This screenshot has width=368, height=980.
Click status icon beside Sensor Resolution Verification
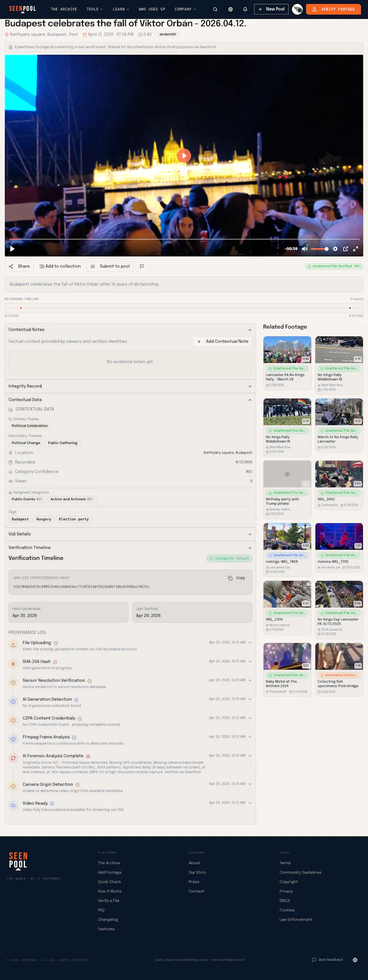[x=89, y=681]
